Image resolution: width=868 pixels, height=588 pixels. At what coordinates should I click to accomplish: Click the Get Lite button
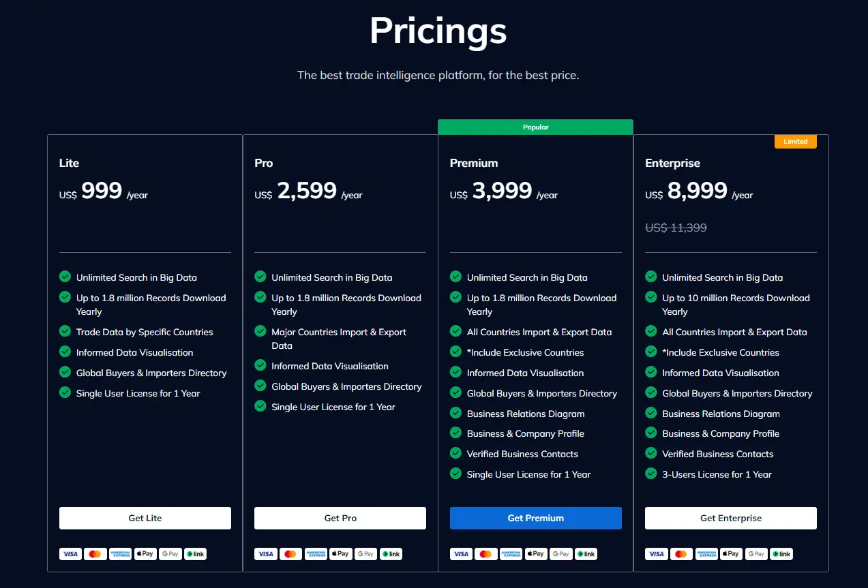pyautogui.click(x=145, y=518)
